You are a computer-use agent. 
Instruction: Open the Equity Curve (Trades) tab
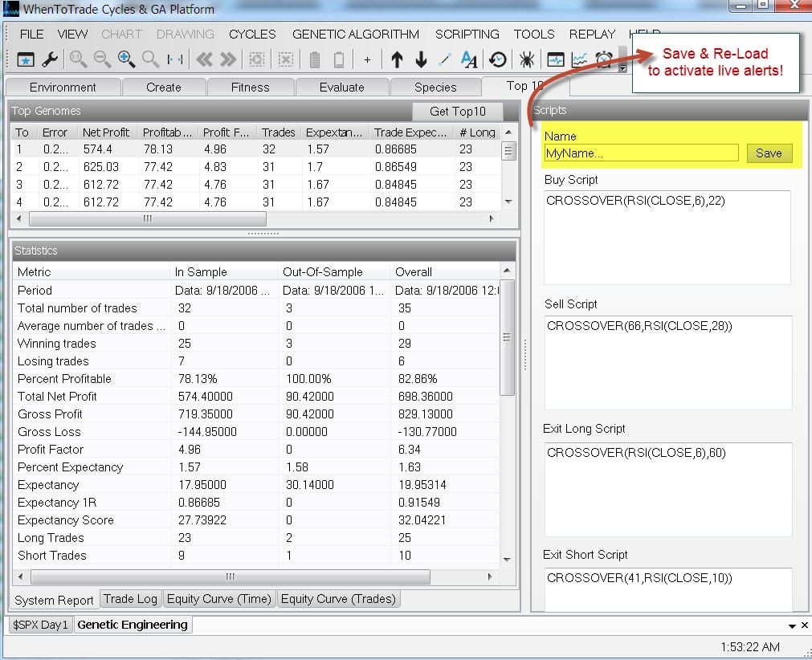pos(338,599)
